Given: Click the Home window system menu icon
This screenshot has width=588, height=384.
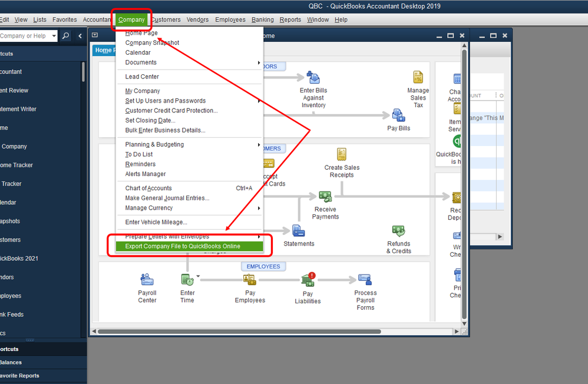Looking at the screenshot, I should (x=95, y=35).
